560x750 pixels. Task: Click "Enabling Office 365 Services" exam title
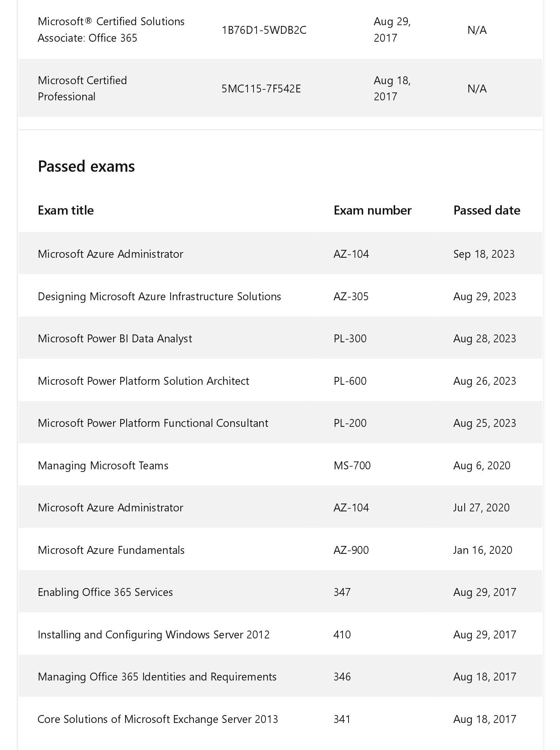click(x=105, y=592)
